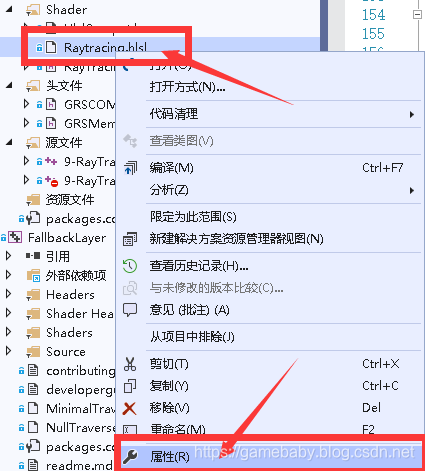Screen dimensions: 425x471
Task: Click the developergu document icon
Action: [33, 389]
